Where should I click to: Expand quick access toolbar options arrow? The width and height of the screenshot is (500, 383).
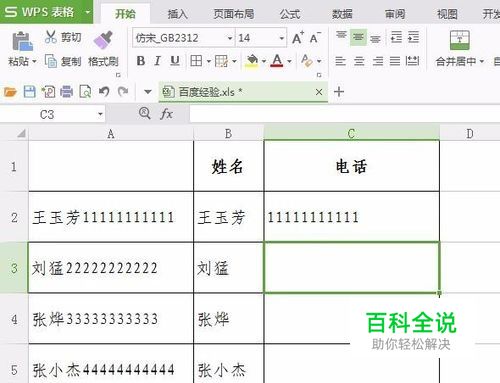[148, 92]
